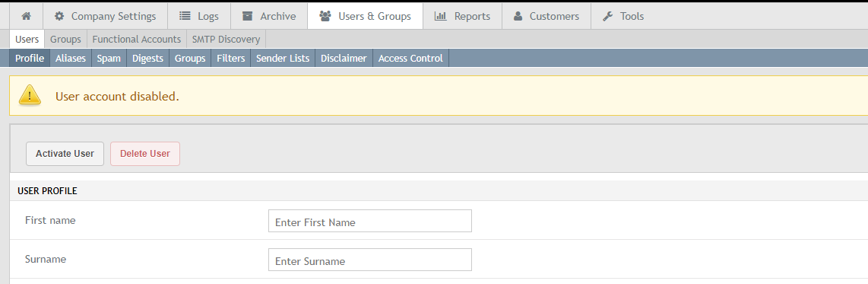Switch to the Filters tab
This screenshot has width=868, height=284.
click(x=231, y=58)
